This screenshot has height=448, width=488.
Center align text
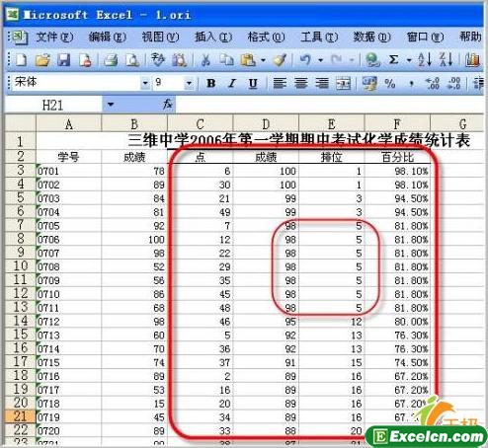coord(301,83)
